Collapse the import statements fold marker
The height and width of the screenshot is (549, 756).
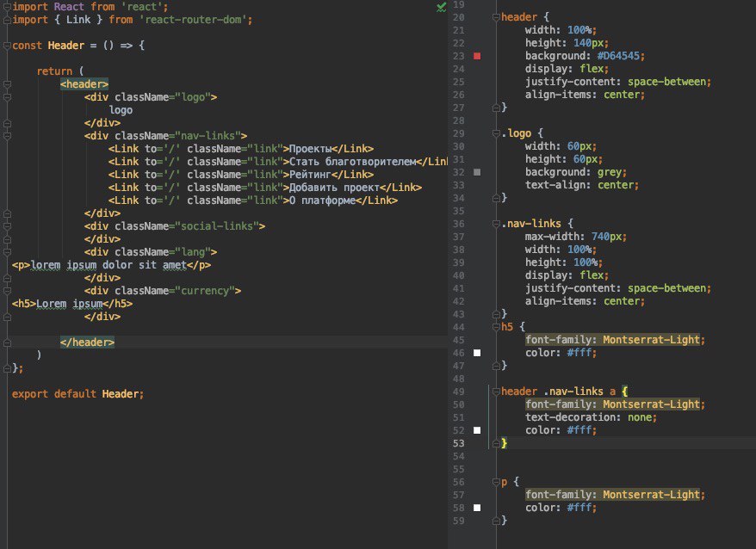tap(7, 6)
